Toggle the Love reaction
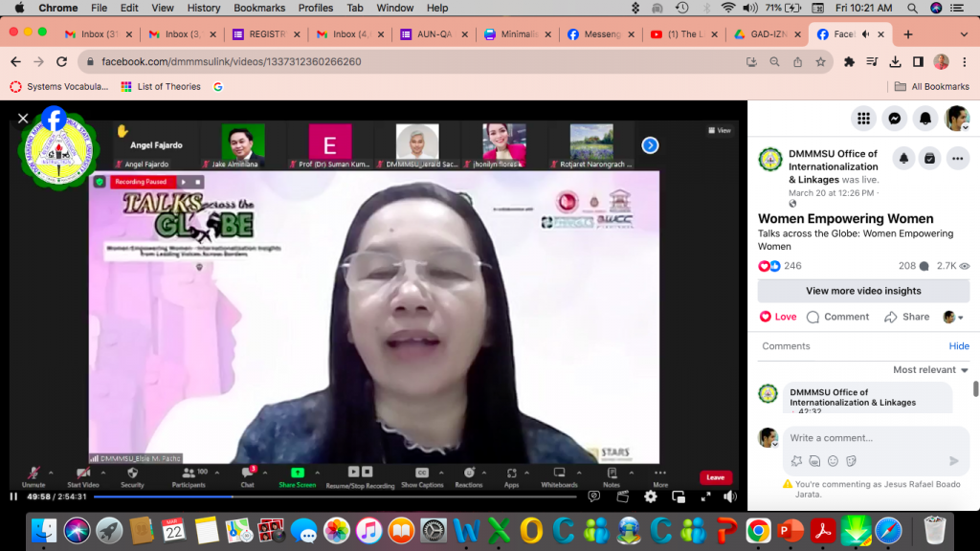Screen dimensions: 980x551 [x=777, y=317]
